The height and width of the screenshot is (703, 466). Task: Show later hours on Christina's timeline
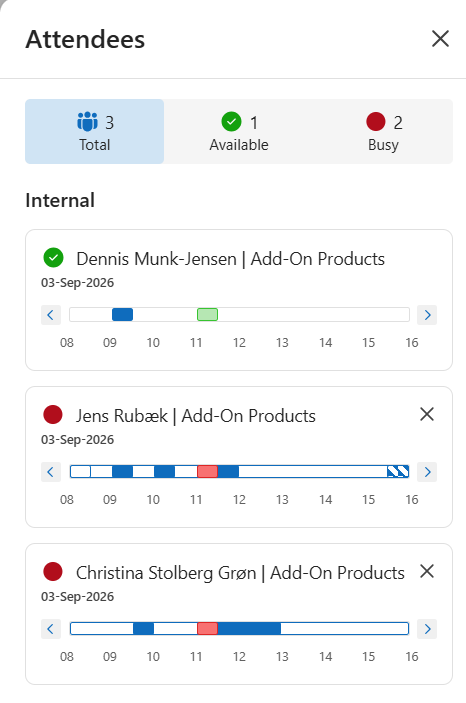pos(427,629)
